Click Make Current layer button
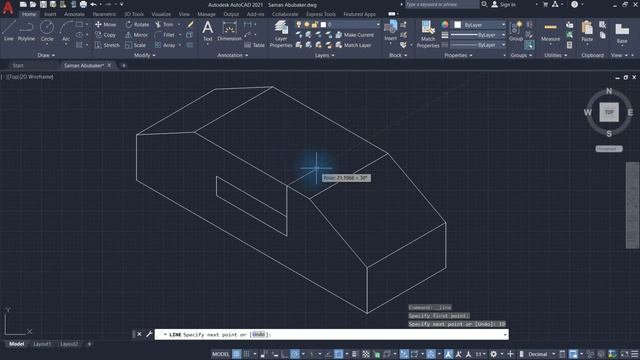Screen dimensions: 640x360 click(x=354, y=35)
